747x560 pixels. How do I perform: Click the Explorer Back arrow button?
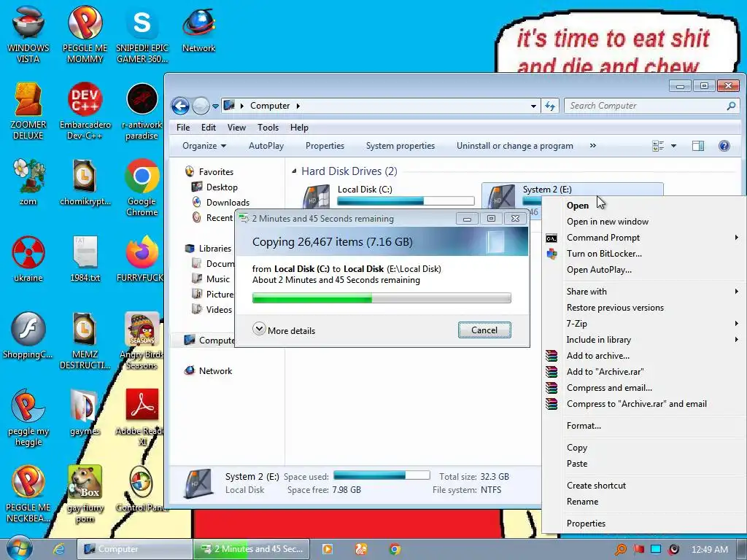[180, 106]
